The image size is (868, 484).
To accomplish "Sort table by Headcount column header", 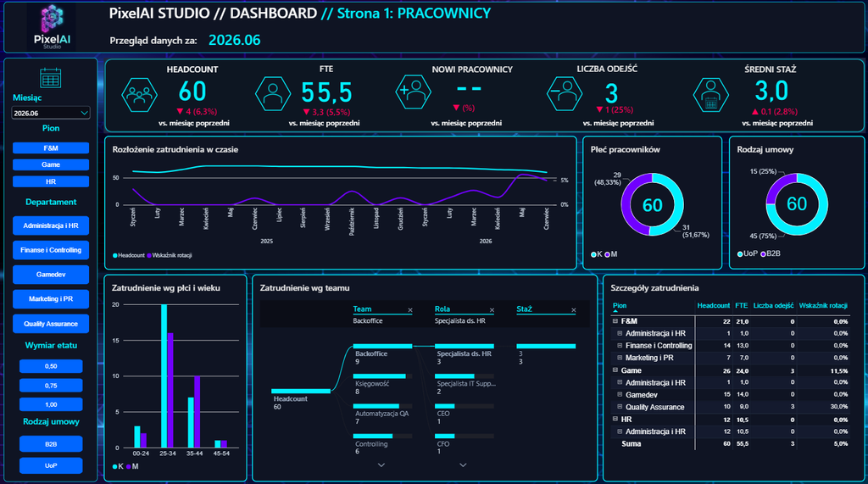I will click(x=713, y=306).
